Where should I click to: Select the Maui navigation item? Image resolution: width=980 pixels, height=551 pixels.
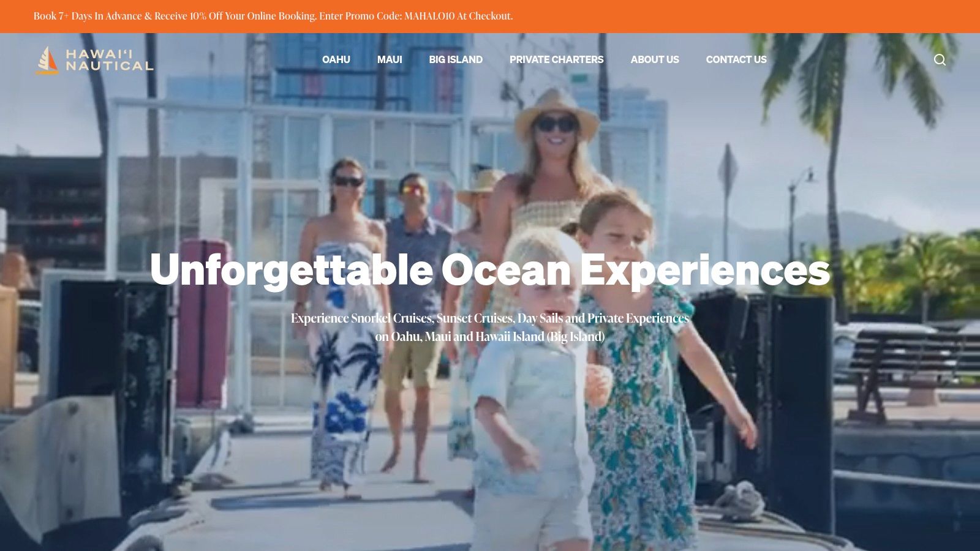coord(390,59)
